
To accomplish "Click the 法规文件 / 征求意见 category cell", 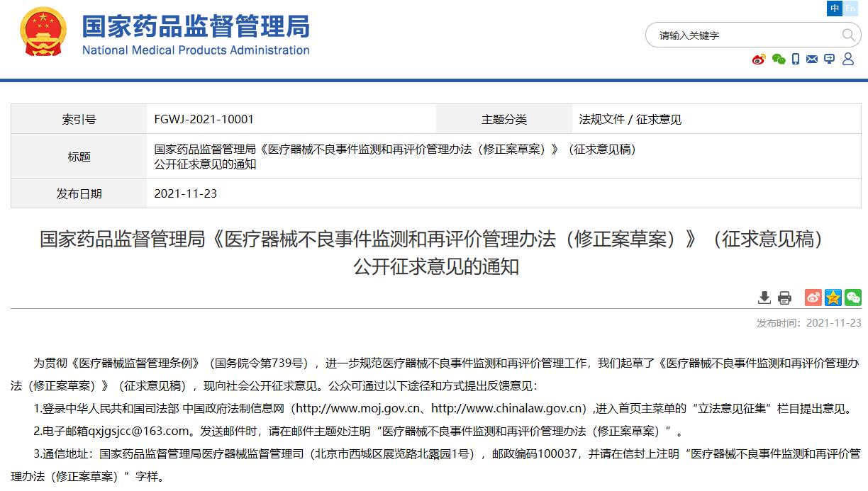I will tap(630, 119).
